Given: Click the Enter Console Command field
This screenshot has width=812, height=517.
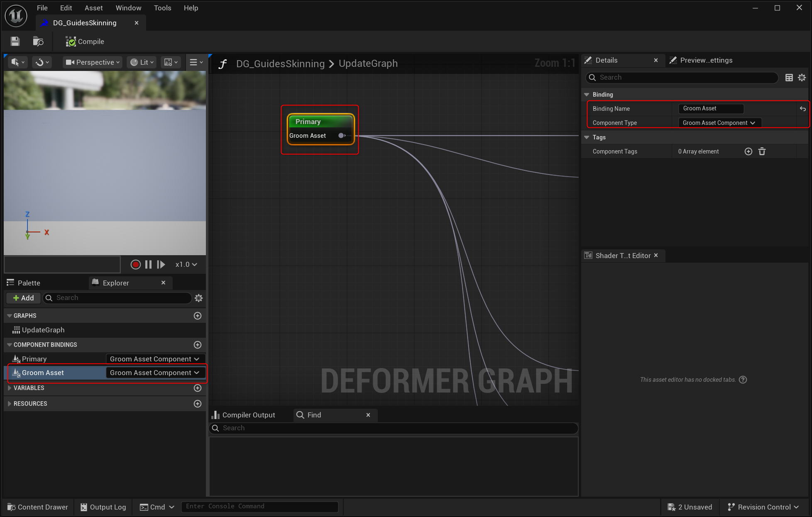Looking at the screenshot, I should pyautogui.click(x=259, y=507).
